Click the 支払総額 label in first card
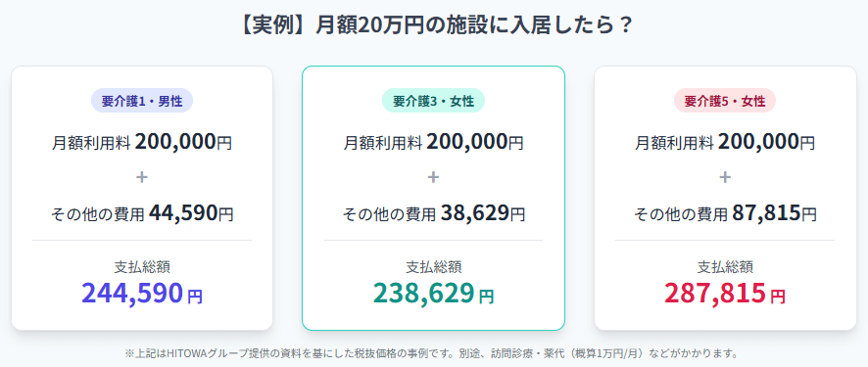 coord(142,267)
